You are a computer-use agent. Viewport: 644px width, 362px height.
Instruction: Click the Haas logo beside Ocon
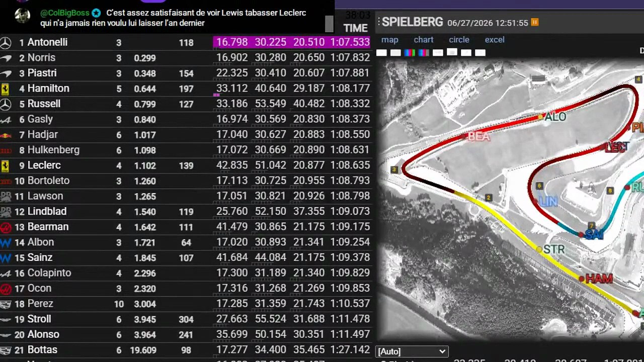point(6,289)
